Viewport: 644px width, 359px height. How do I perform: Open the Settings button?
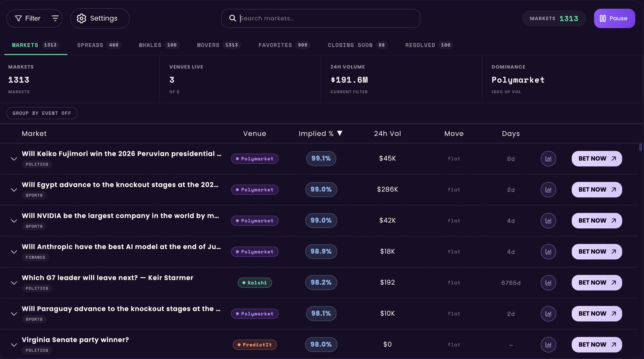100,18
